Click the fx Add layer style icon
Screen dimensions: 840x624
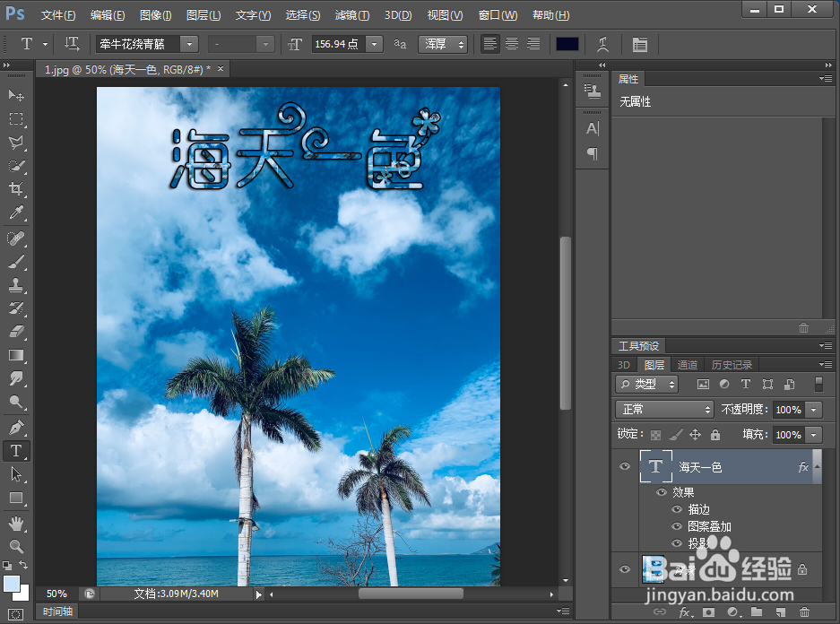point(684,611)
